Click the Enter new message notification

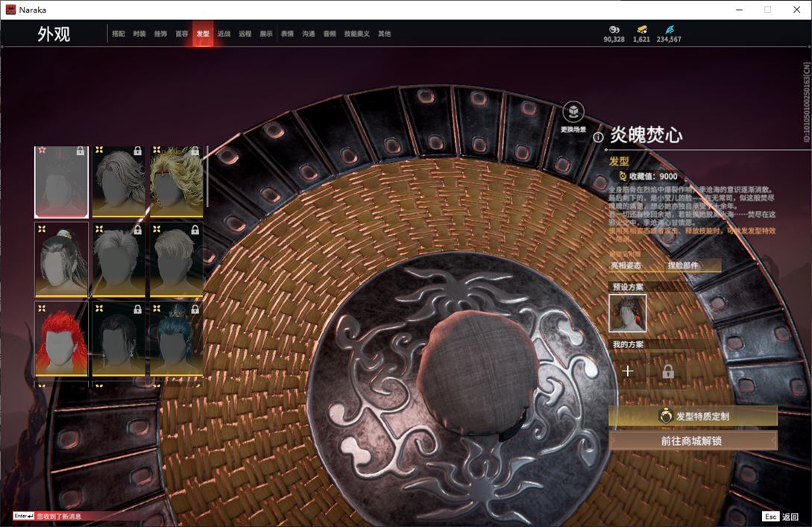coord(48,516)
